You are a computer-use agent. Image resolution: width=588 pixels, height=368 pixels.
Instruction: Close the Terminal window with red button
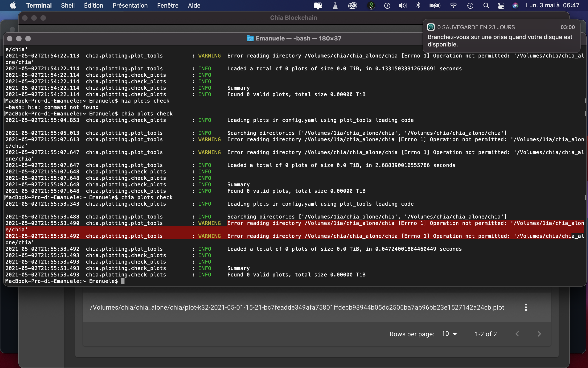[x=10, y=39]
